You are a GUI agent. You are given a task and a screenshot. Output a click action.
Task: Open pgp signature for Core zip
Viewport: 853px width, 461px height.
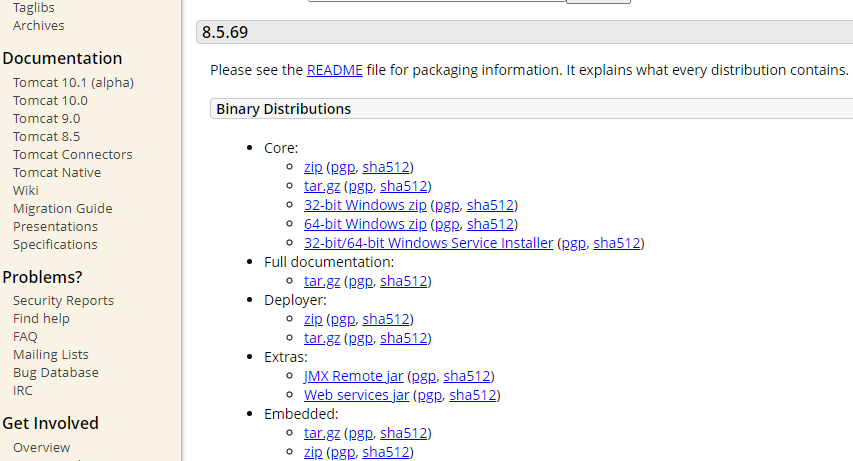click(343, 167)
